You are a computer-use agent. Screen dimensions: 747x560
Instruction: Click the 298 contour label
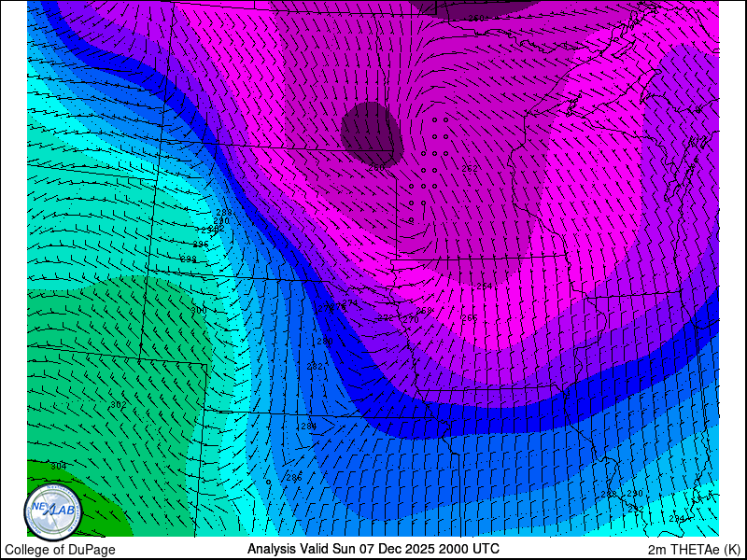coord(189,259)
